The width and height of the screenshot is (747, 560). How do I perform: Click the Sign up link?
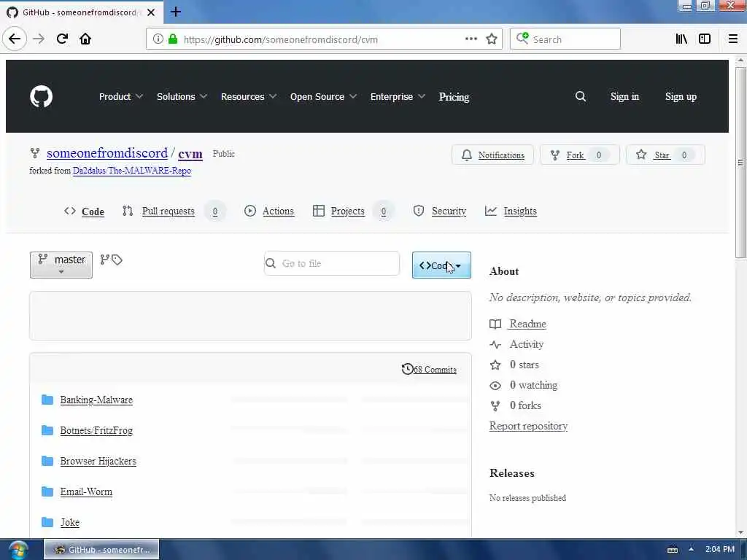(681, 97)
